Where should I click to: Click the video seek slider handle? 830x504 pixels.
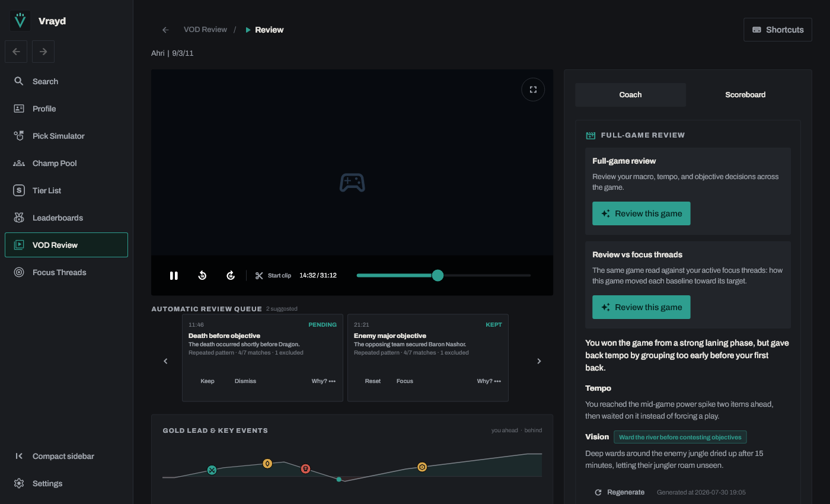tap(438, 275)
